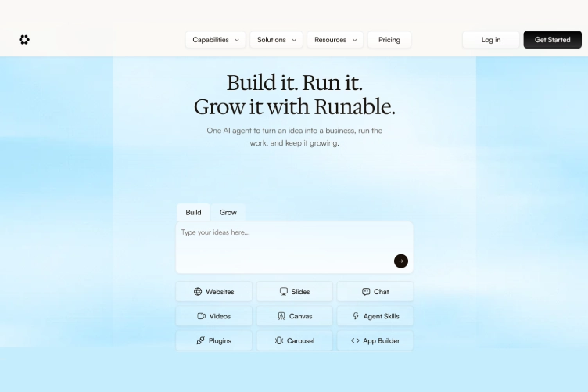Click the 'One AI agent' subtitle text
588x392 pixels.
point(294,137)
